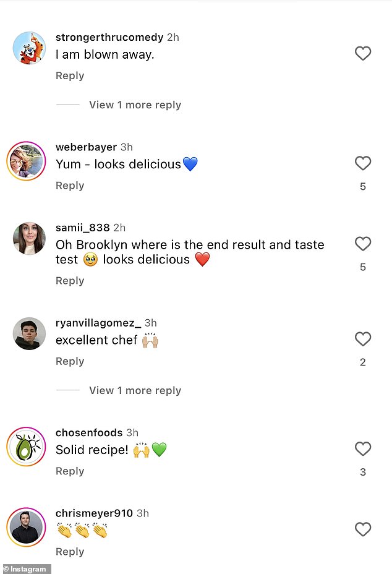Open chrismeyer910's profile photo

point(26,527)
